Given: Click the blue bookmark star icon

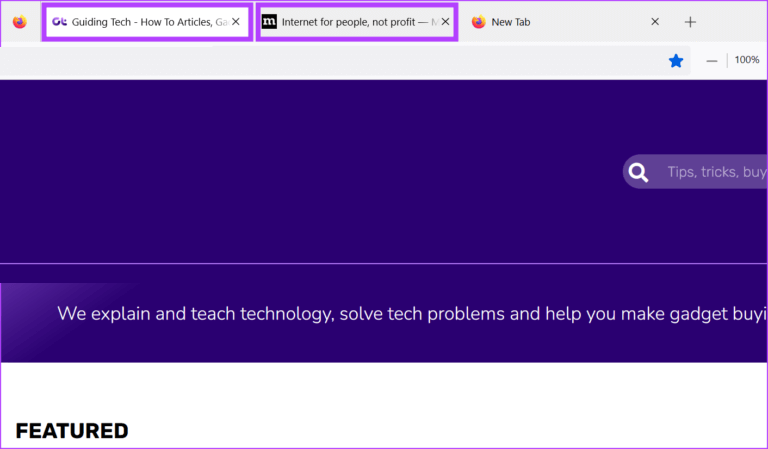Looking at the screenshot, I should pyautogui.click(x=676, y=61).
